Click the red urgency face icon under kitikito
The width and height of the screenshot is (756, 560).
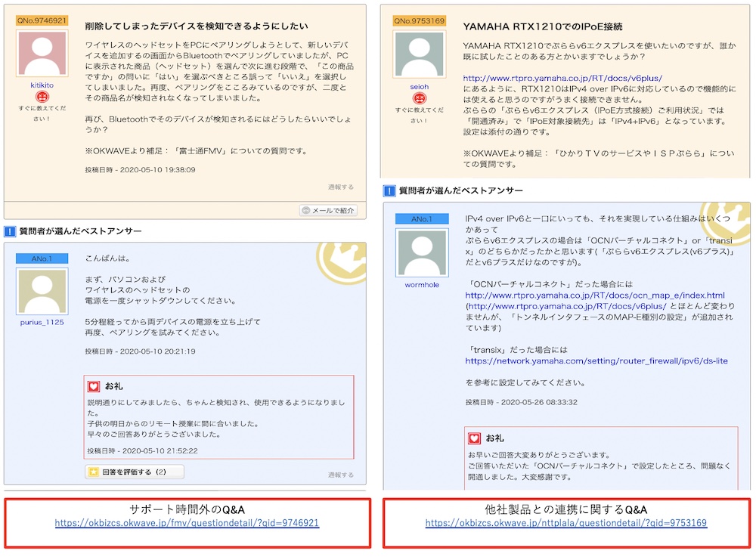click(x=42, y=97)
